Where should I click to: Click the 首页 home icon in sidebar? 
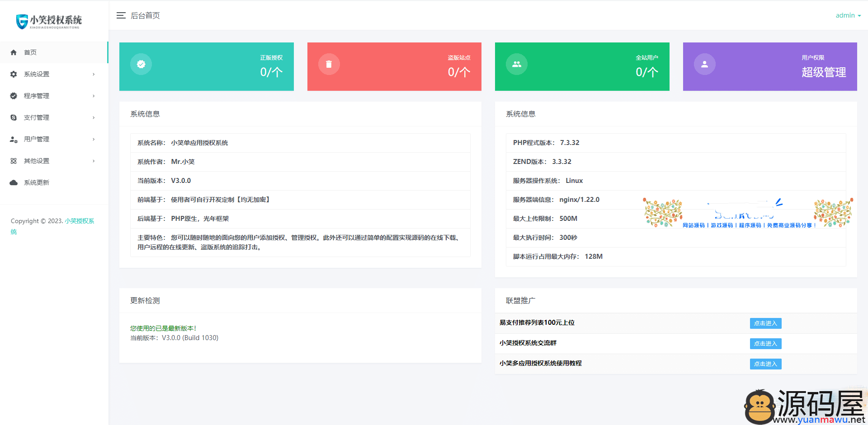(14, 52)
